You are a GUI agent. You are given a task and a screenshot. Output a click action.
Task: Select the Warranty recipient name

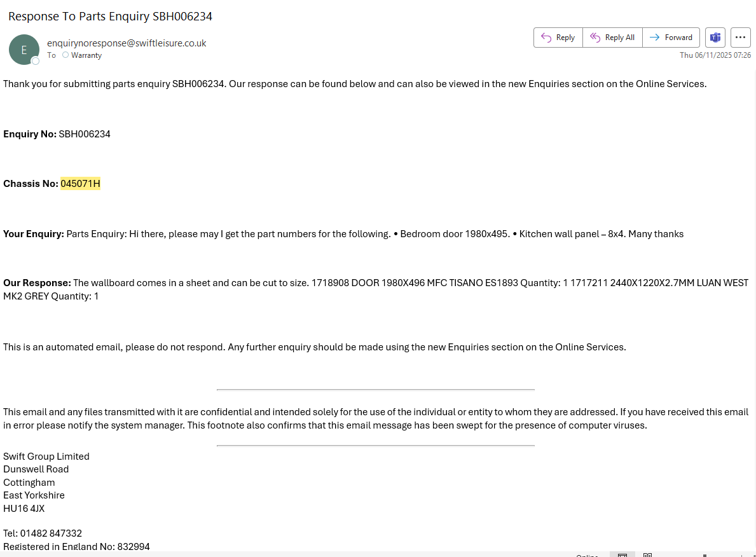[x=86, y=55]
